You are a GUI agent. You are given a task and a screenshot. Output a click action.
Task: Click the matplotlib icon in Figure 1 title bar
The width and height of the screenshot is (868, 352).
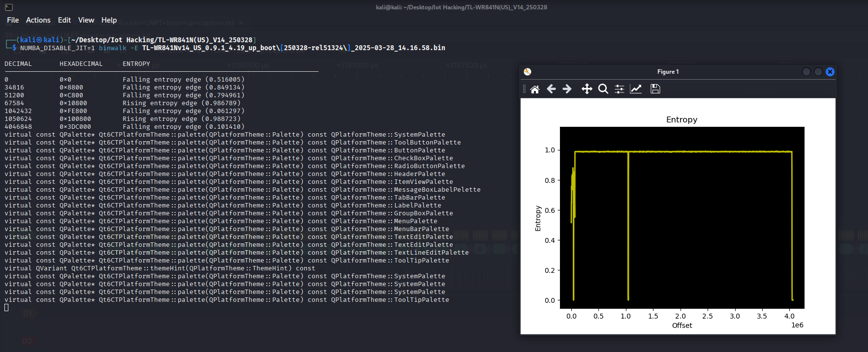coord(527,72)
